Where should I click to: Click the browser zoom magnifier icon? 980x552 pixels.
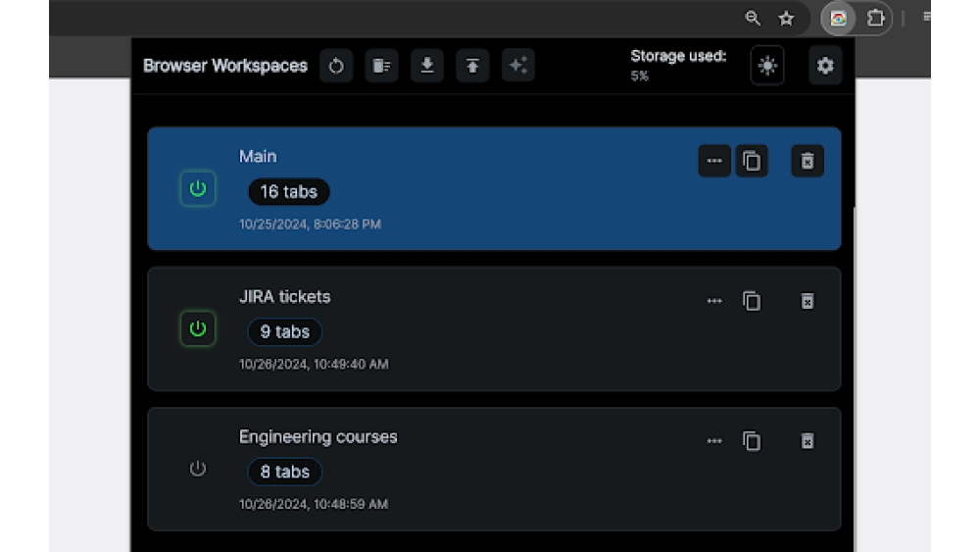753,18
